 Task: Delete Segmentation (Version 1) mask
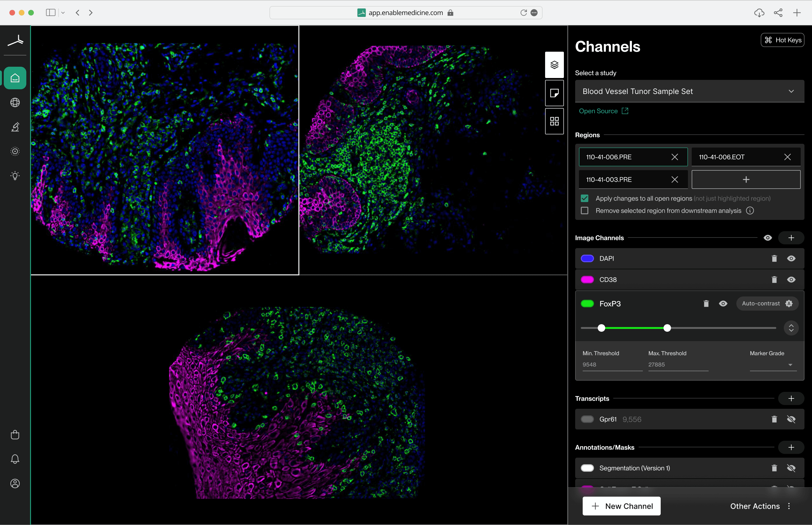(774, 468)
